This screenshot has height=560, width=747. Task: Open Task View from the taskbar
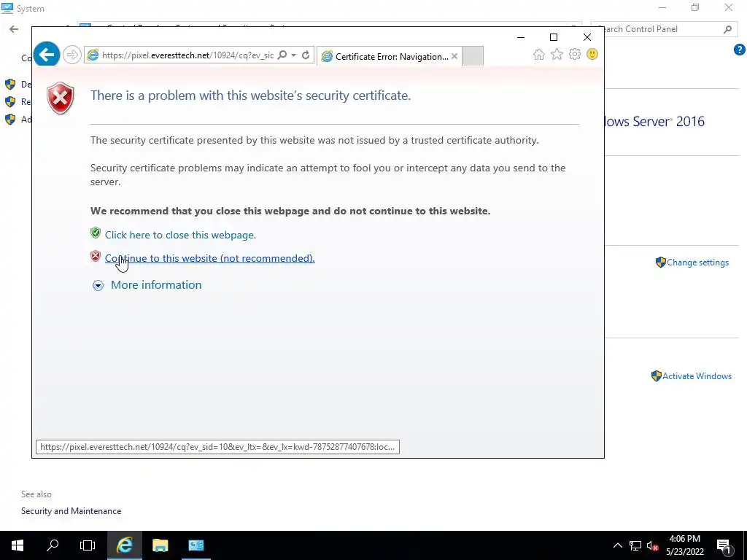pos(88,545)
